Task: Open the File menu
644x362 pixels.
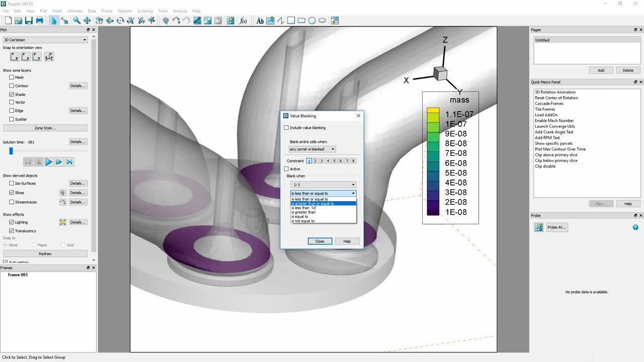Action: (6, 11)
